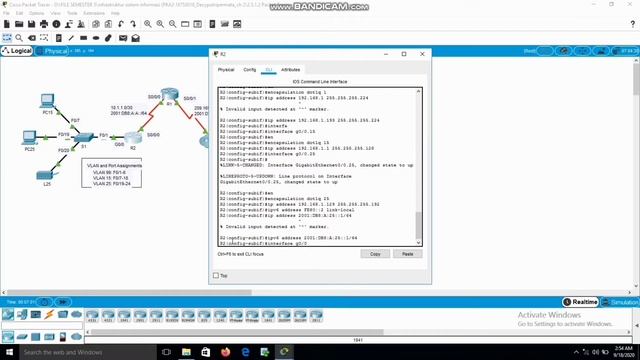
Task: Redo the last action
Action: click(x=133, y=24)
